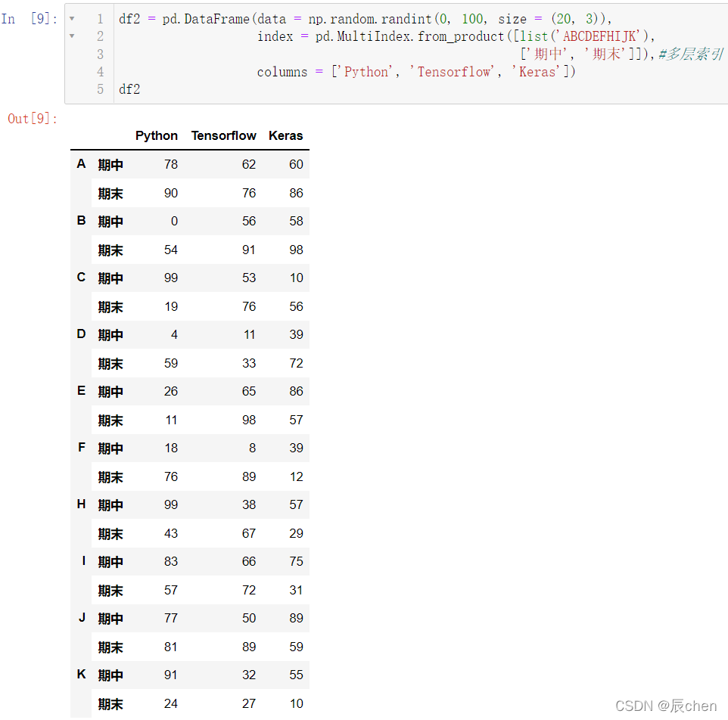Viewport: 728px width, 720px height.
Task: Click Tensorflow value 62 in row A 期中
Action: point(249,164)
